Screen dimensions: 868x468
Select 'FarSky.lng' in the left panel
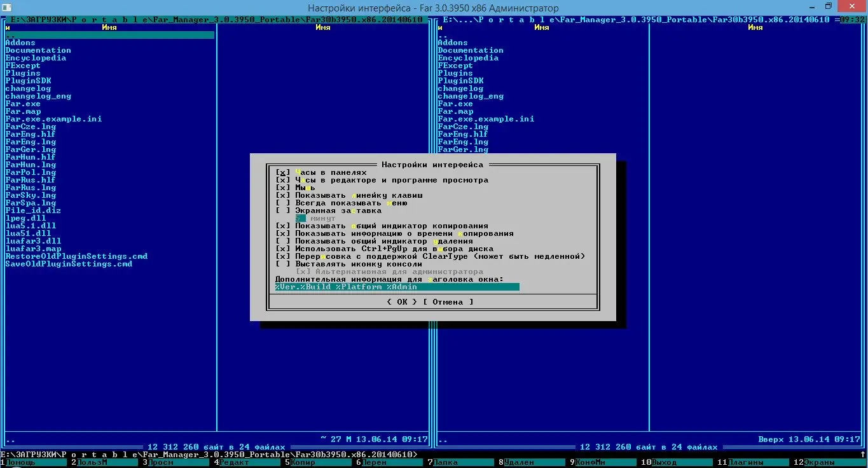(31, 195)
